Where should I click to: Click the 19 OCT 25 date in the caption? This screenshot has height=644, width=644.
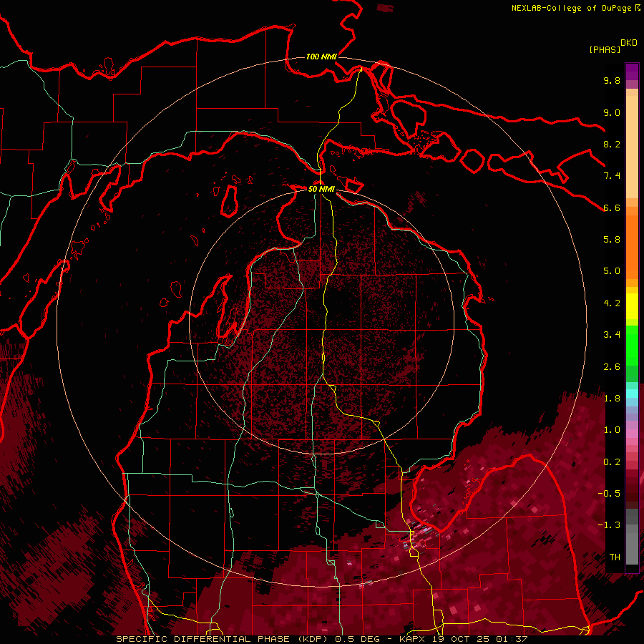(462, 639)
